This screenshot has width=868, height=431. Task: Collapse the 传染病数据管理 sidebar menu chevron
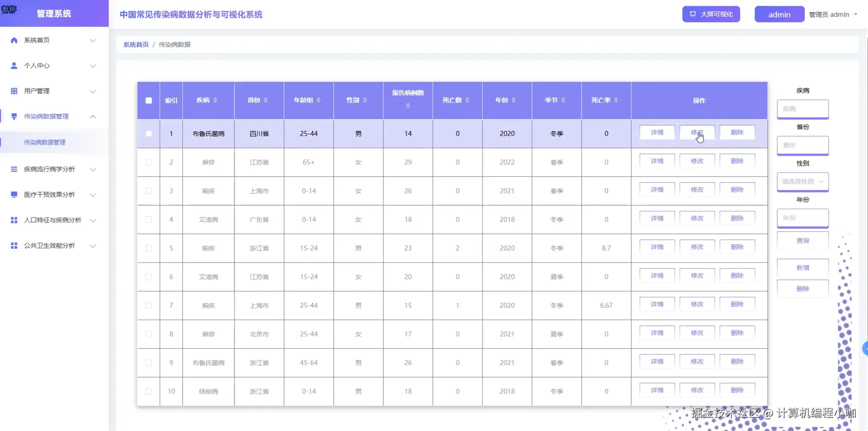(x=93, y=116)
